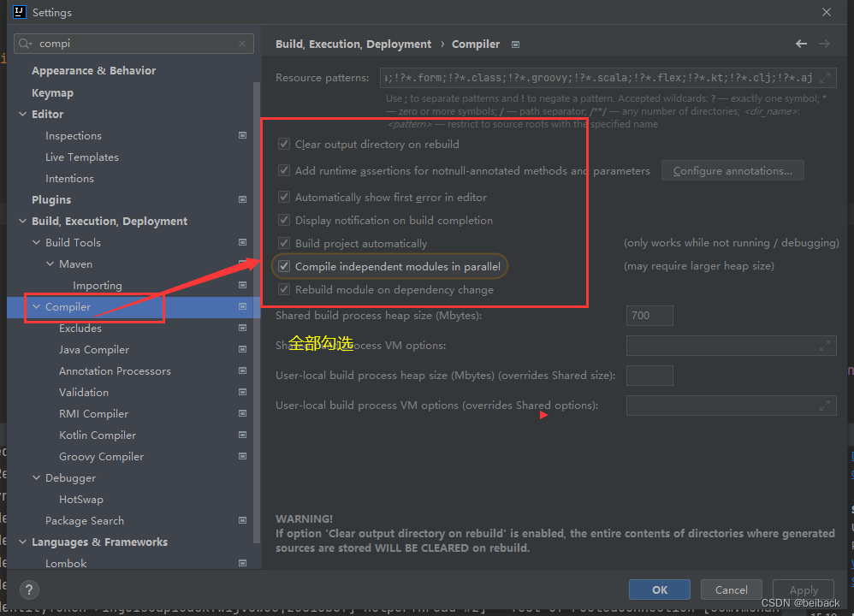Collapse the Build Tools node

pyautogui.click(x=37, y=242)
